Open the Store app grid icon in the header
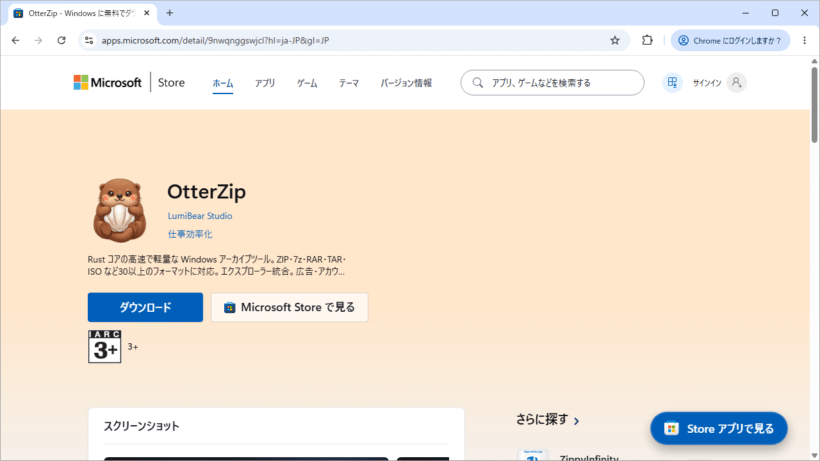 point(672,83)
